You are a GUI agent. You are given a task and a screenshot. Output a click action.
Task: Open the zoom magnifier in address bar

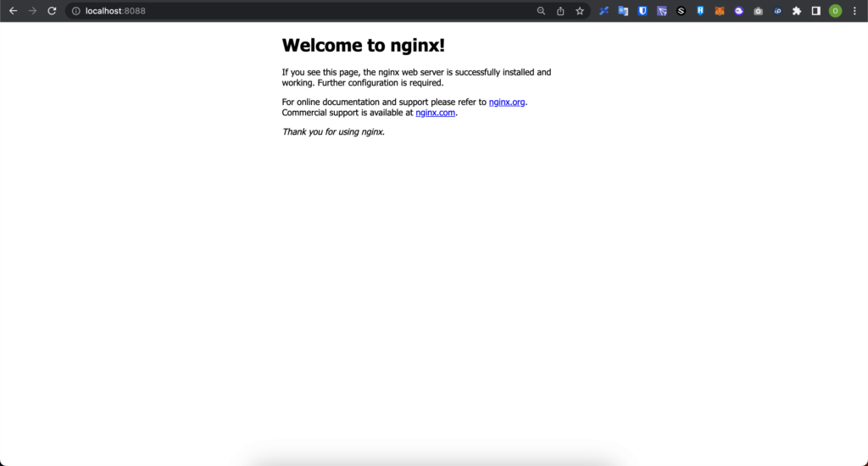tap(541, 11)
